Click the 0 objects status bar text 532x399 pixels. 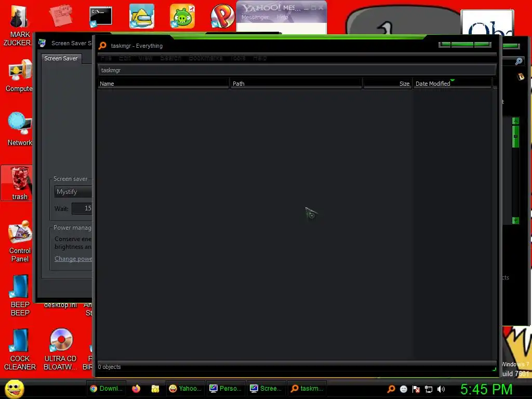pyautogui.click(x=109, y=367)
